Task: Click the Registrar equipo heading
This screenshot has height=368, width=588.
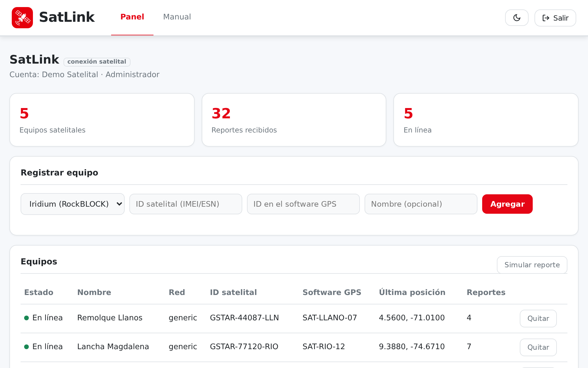Action: pyautogui.click(x=59, y=173)
